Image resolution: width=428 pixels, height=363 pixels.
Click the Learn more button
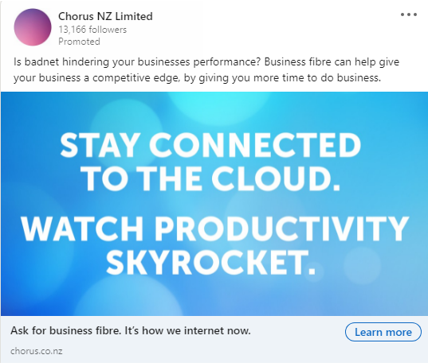coord(383,332)
